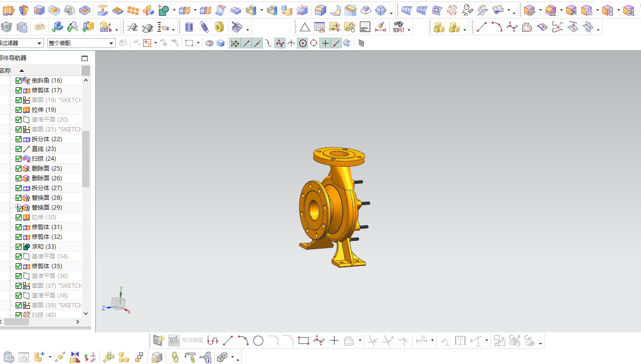Select the Revolve tool icon
Viewport: 641px width, 364px height.
pyautogui.click(x=24, y=10)
